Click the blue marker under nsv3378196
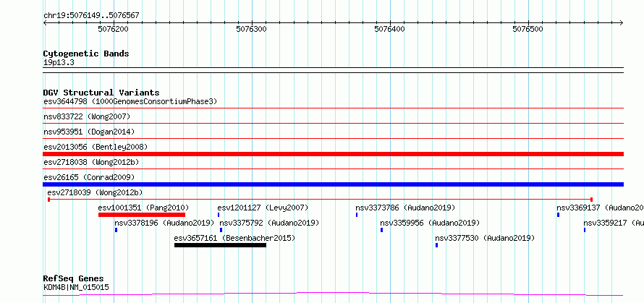Screen dimensions: 644x303 (116, 230)
